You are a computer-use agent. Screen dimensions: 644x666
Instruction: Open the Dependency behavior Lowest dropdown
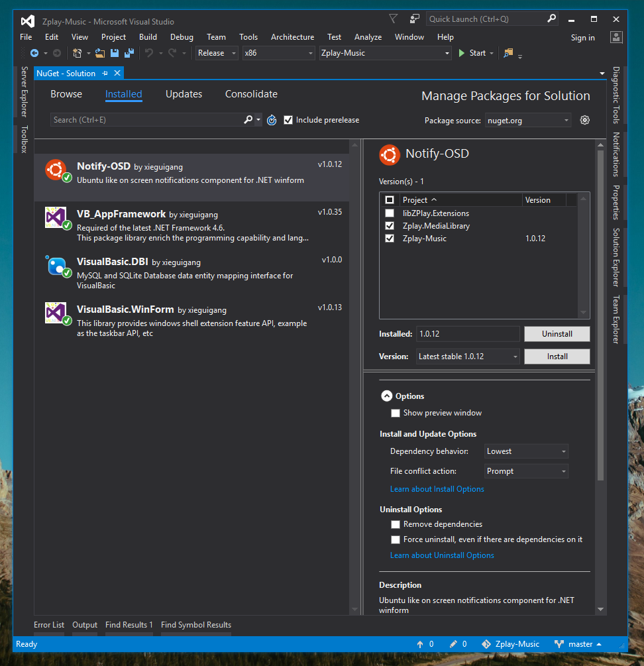[526, 451]
